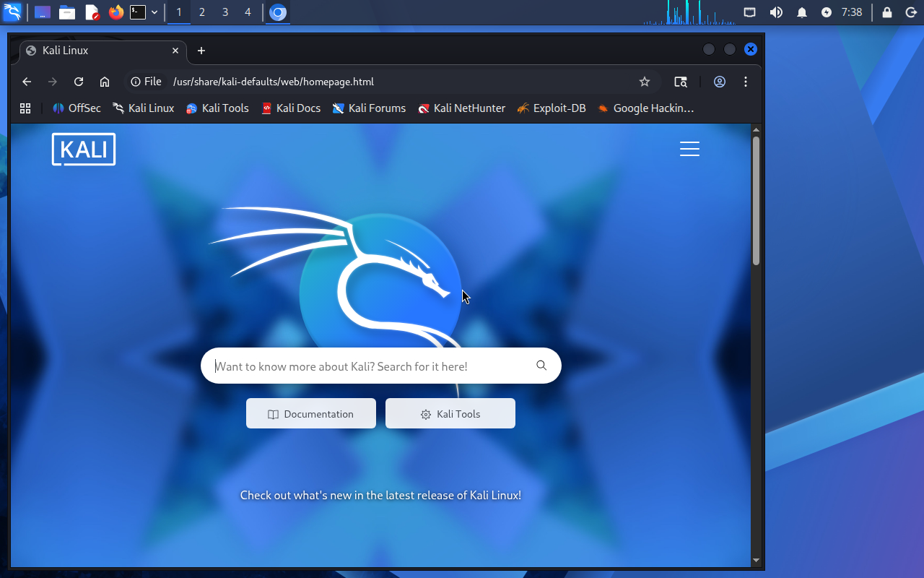
Task: Select the Kali Linux browser tab
Action: tap(94, 51)
